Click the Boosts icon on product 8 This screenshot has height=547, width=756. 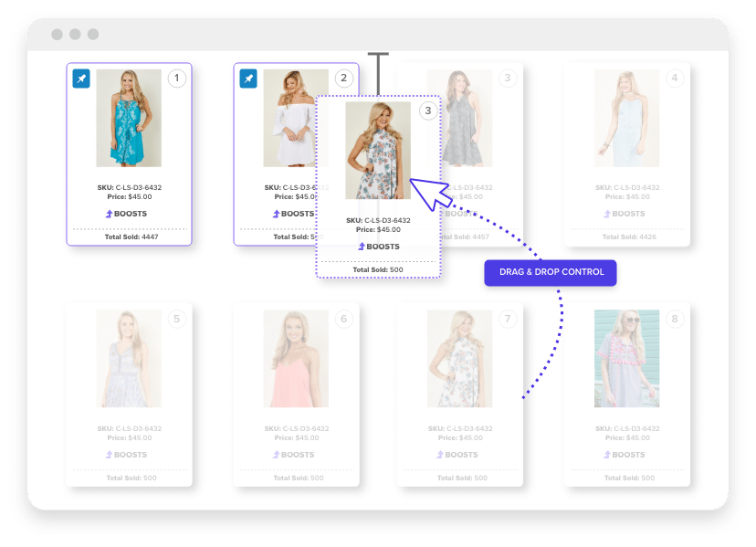[625, 454]
